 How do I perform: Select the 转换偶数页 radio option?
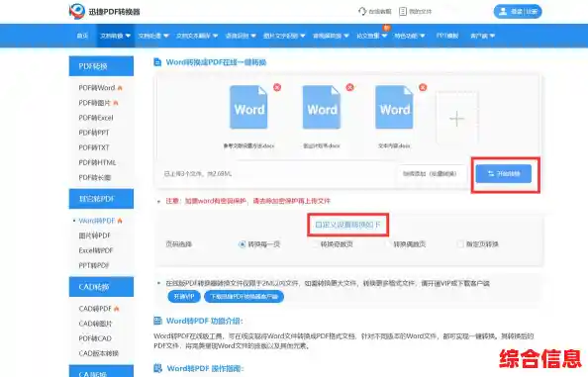388,244
